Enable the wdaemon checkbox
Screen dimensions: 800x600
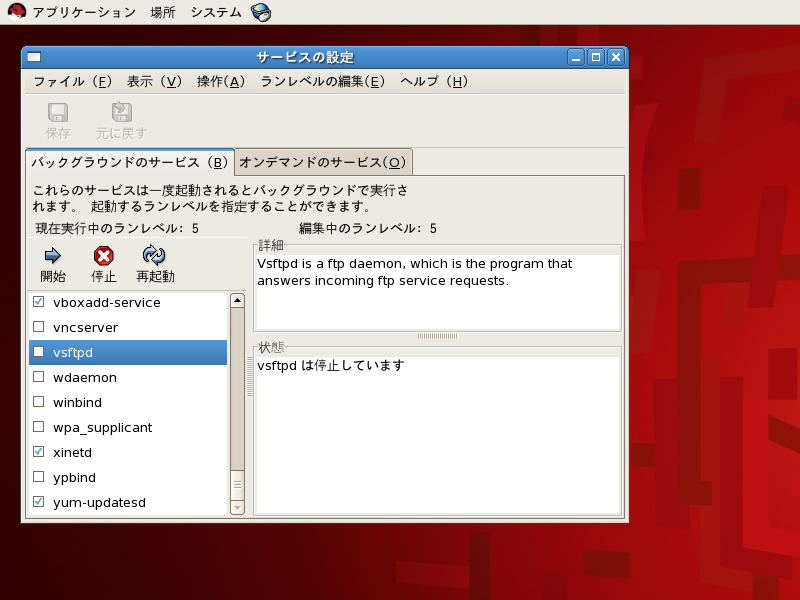click(38, 377)
